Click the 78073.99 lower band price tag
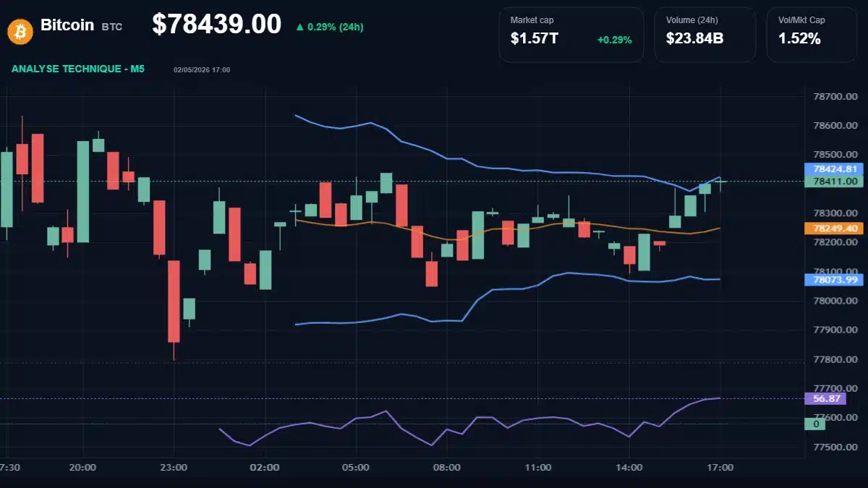Viewport: 868px width, 488px height. (x=835, y=279)
